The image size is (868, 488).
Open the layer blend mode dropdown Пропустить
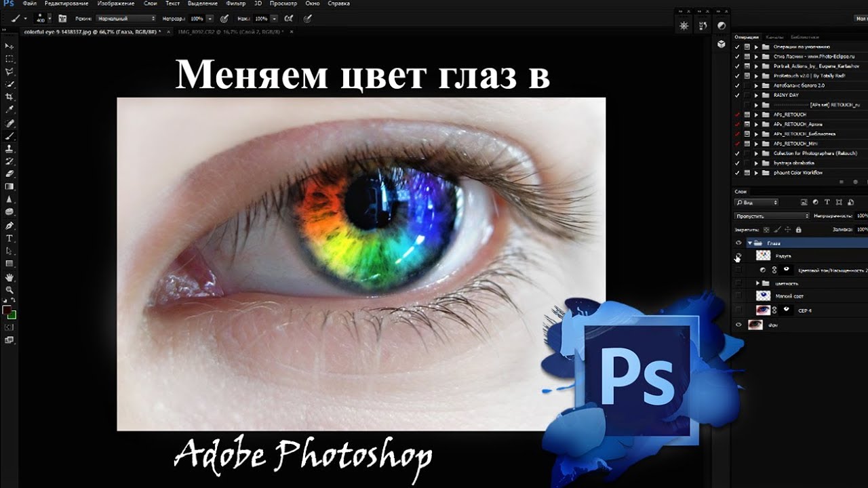tap(772, 216)
